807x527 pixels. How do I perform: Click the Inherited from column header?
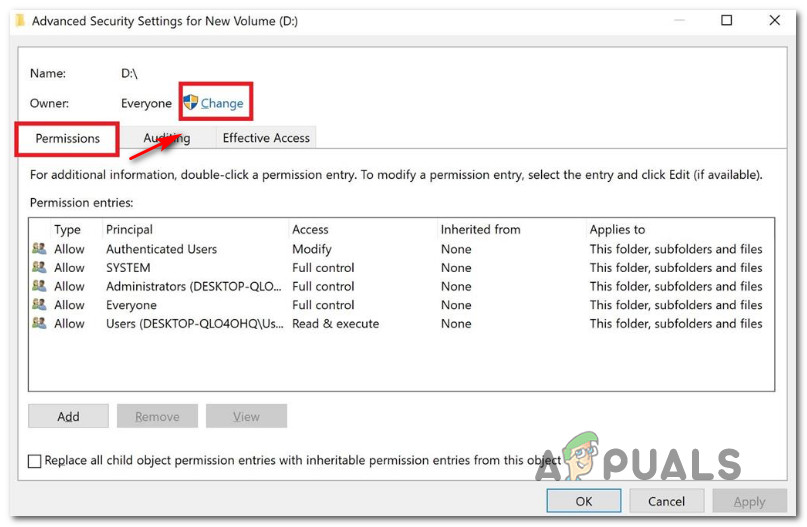point(480,230)
